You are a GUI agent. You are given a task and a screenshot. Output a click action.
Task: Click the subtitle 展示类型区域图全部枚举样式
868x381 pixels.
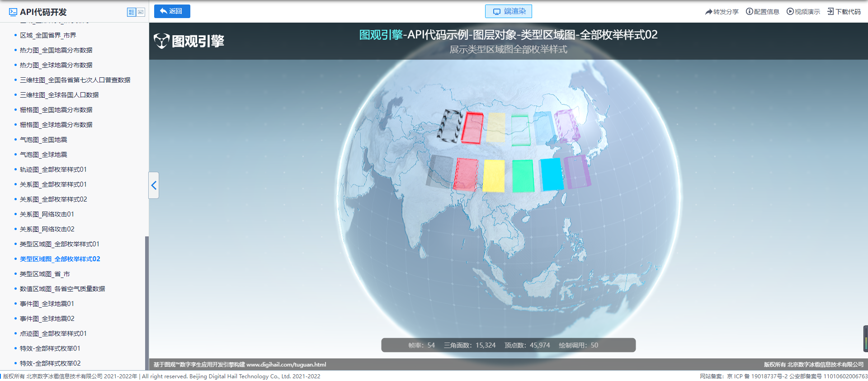point(508,49)
